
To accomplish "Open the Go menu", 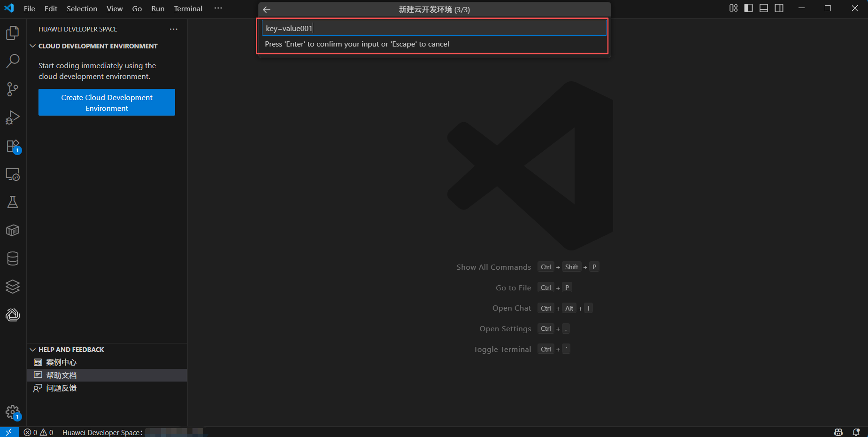I will [137, 8].
